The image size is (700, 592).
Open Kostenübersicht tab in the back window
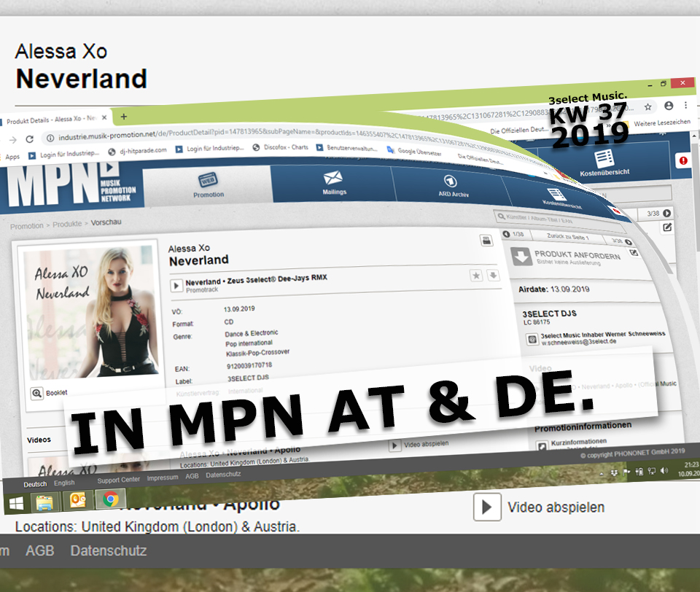coord(604,162)
